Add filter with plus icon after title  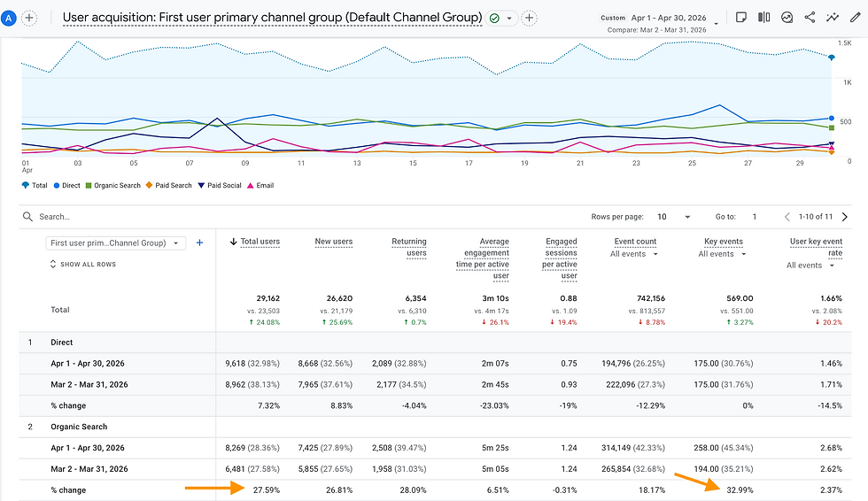click(530, 19)
